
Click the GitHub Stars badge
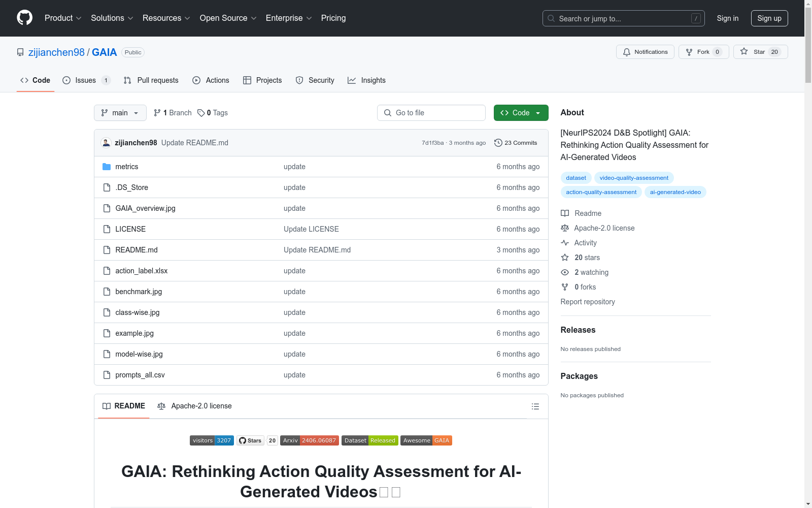click(257, 440)
